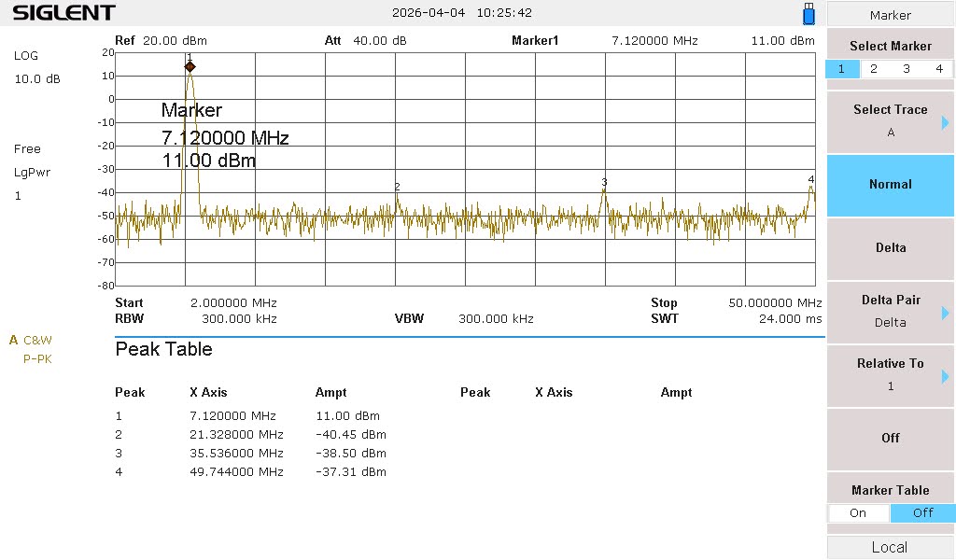Expand the Relative To submenu arrow
This screenshot has width=956, height=560.
tap(945, 376)
